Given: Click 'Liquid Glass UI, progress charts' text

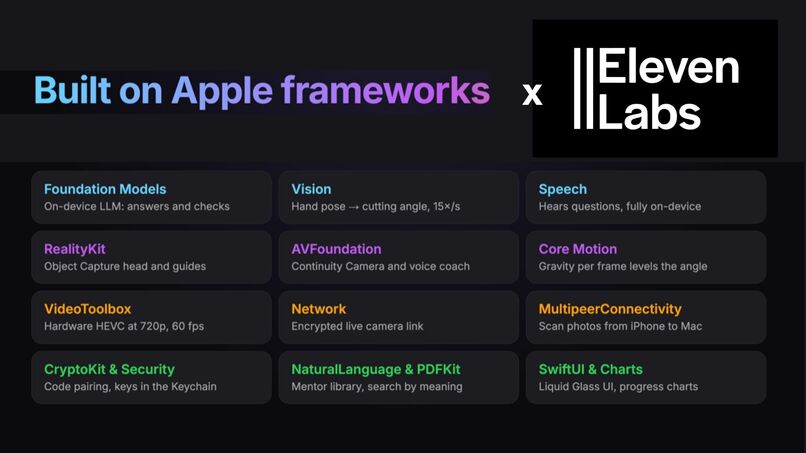Looking at the screenshot, I should pos(618,386).
